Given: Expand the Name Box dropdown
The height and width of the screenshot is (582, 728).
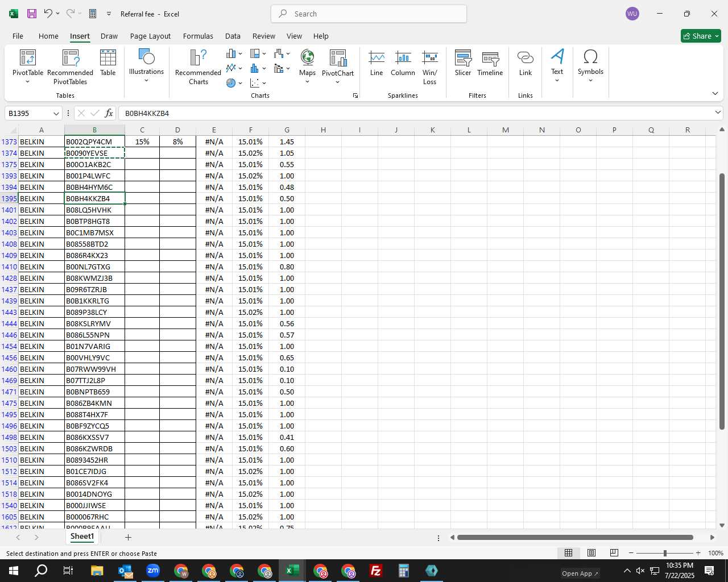Looking at the screenshot, I should point(56,114).
